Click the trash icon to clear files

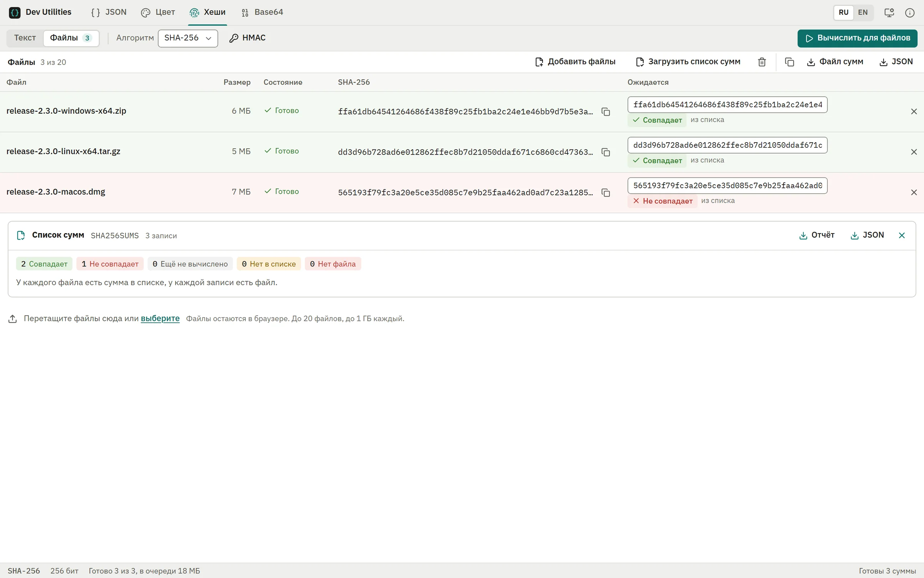click(x=762, y=62)
